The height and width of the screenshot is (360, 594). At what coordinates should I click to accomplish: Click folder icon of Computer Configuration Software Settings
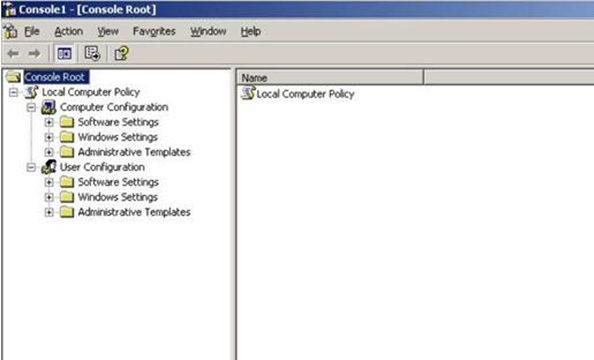[67, 122]
